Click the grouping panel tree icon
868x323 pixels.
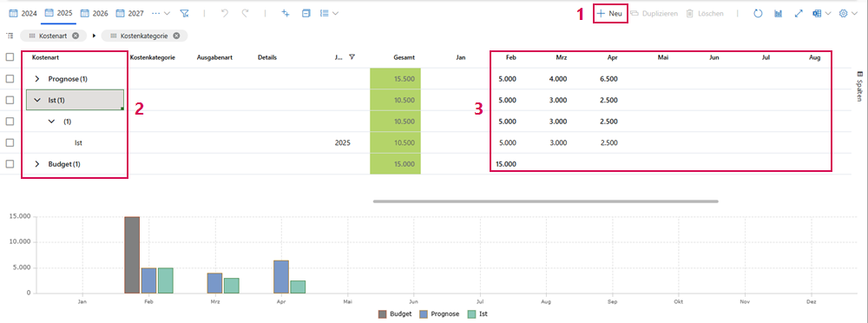tap(10, 36)
